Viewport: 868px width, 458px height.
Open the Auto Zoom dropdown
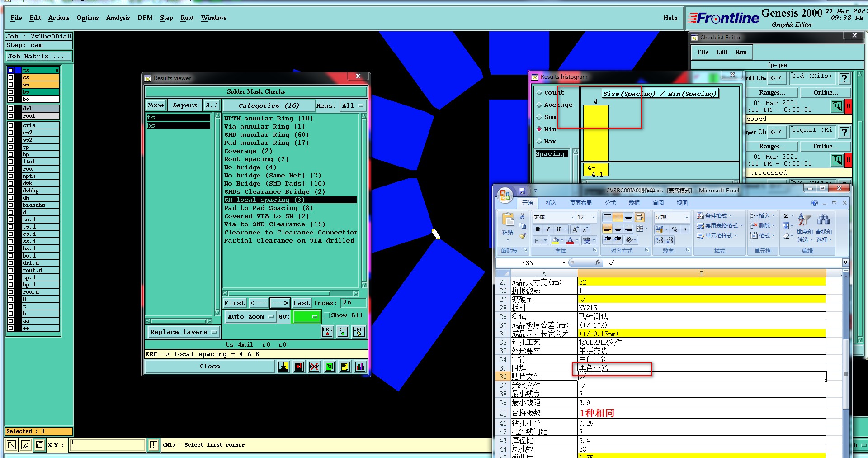click(x=250, y=317)
